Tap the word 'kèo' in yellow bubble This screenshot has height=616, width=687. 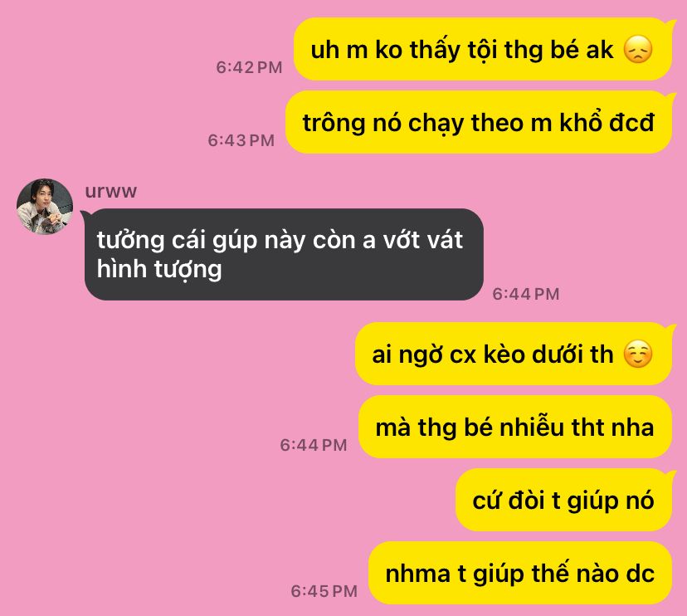504,354
